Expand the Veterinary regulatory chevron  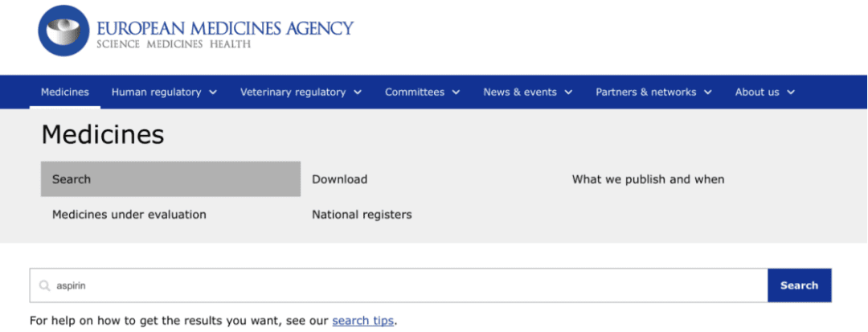click(x=358, y=92)
